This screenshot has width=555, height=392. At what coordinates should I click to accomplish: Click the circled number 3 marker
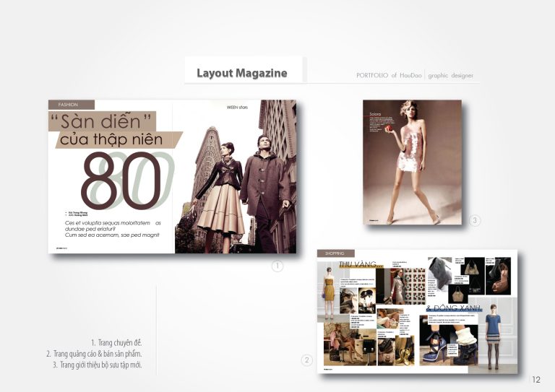(x=475, y=220)
